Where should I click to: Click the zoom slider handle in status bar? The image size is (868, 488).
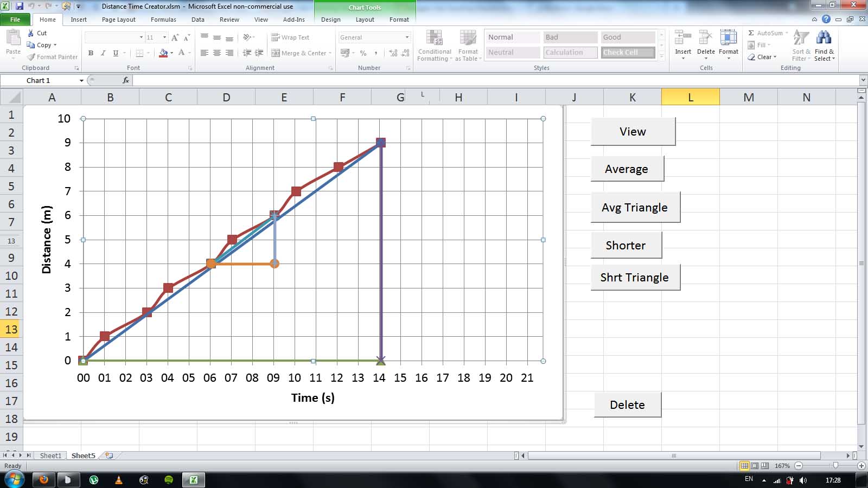click(835, 466)
